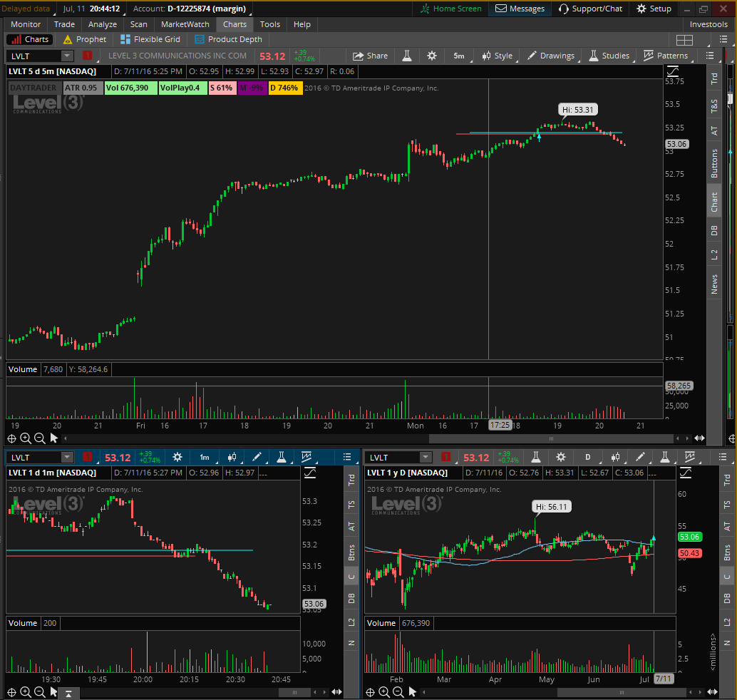Open Messages
This screenshot has height=700, width=737.
coord(520,9)
